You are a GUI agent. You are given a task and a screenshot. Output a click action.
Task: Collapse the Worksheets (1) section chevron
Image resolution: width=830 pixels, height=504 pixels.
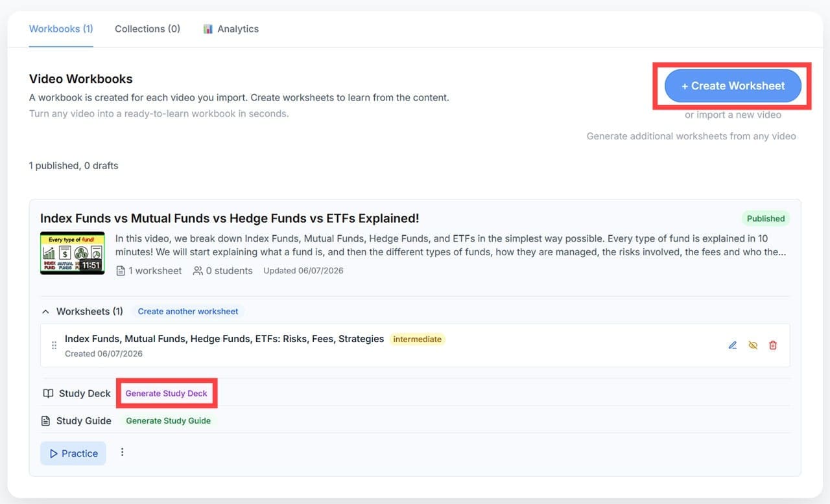coord(45,312)
